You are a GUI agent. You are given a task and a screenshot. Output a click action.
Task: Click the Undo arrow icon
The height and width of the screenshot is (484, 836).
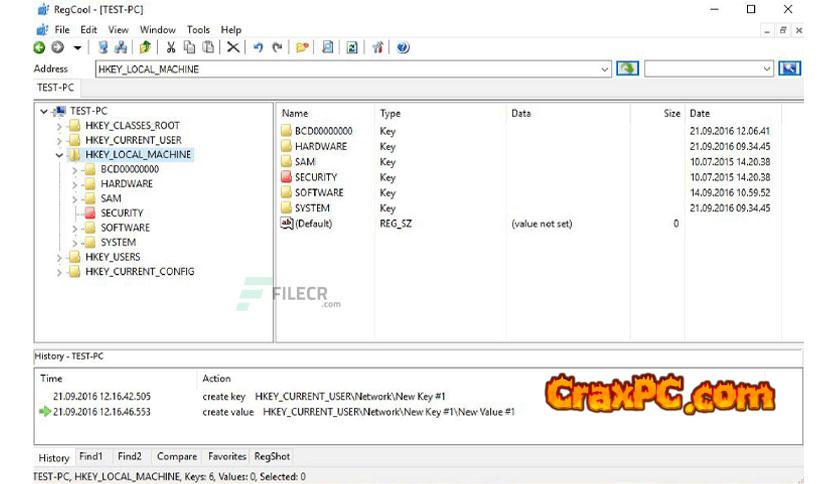click(258, 47)
